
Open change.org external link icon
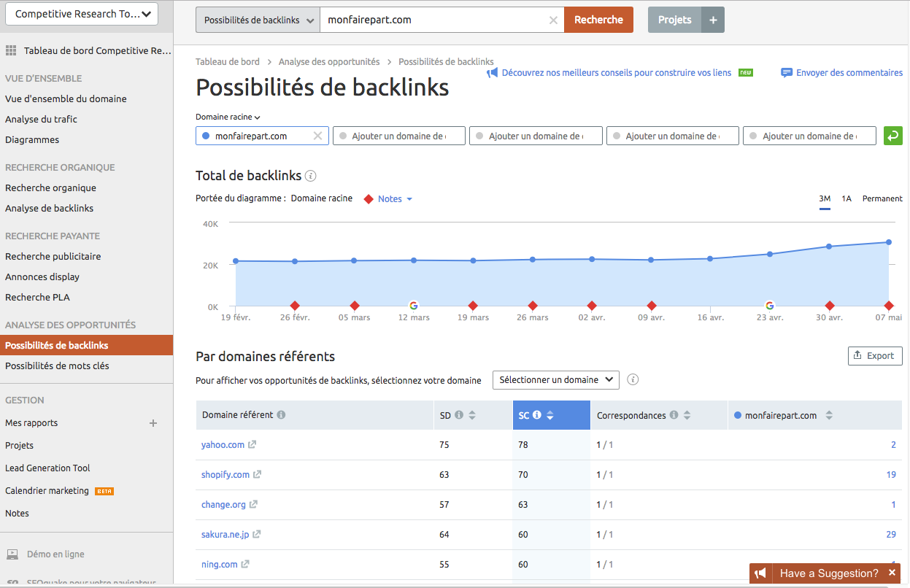[x=253, y=504]
